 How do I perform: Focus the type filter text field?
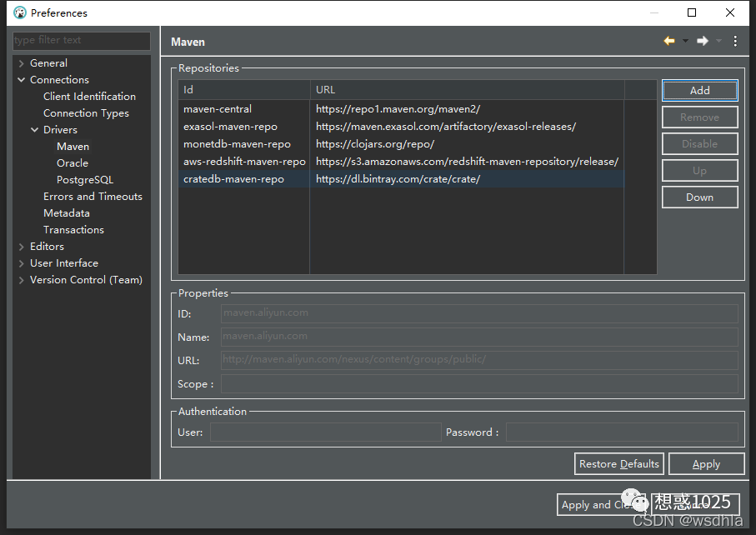[x=82, y=41]
